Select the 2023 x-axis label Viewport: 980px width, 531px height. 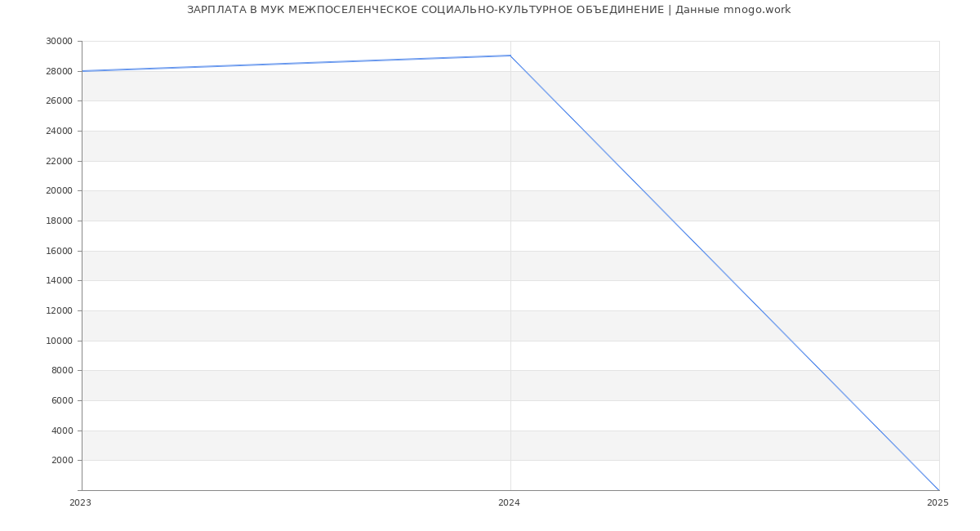80,503
